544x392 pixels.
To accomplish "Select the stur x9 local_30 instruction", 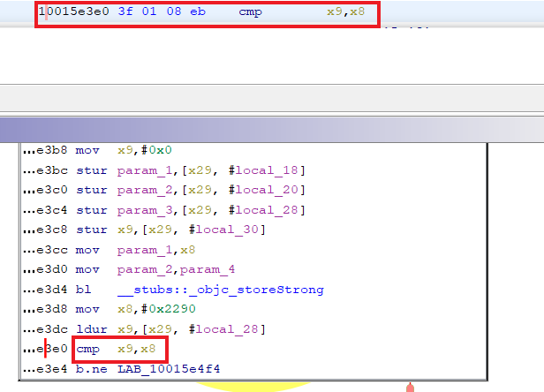I will [144, 230].
